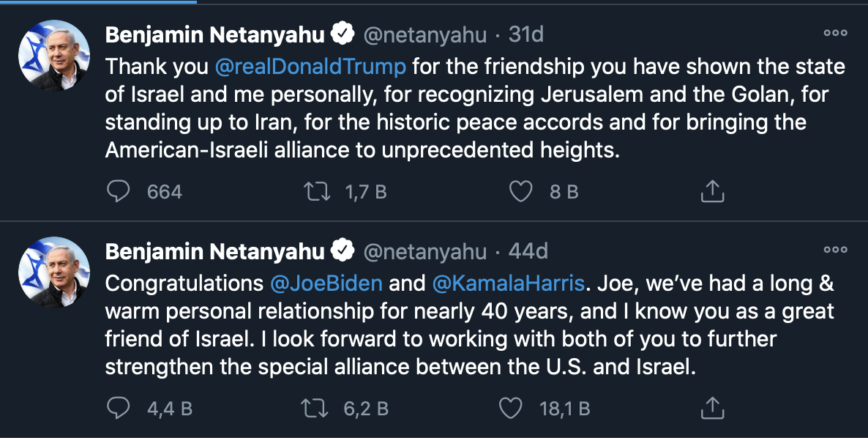Open the 44d timestamp of second tweet
This screenshot has height=438, width=868.
(x=528, y=251)
